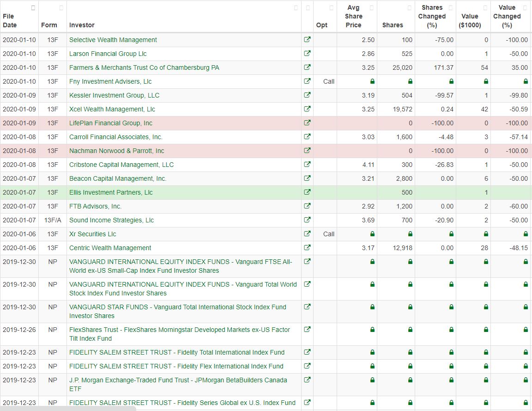This screenshot has height=411, width=532.
Task: Click external link icon for Fidelity Total International Index
Action: [307, 352]
